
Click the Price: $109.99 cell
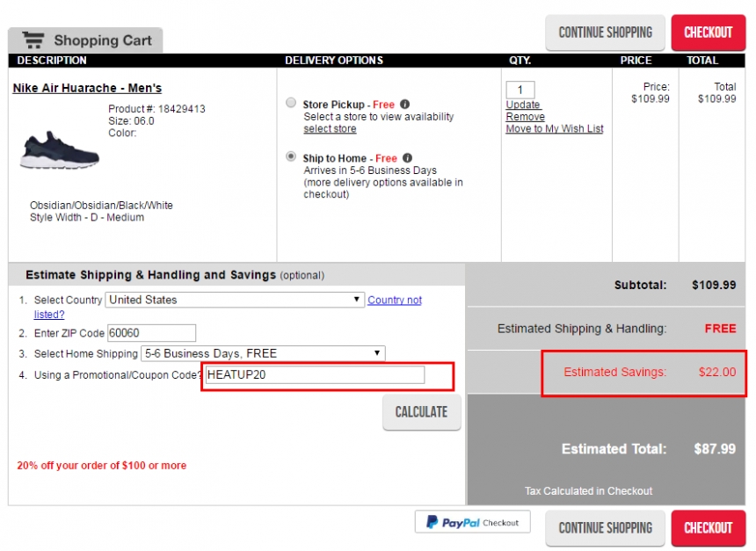click(x=651, y=92)
